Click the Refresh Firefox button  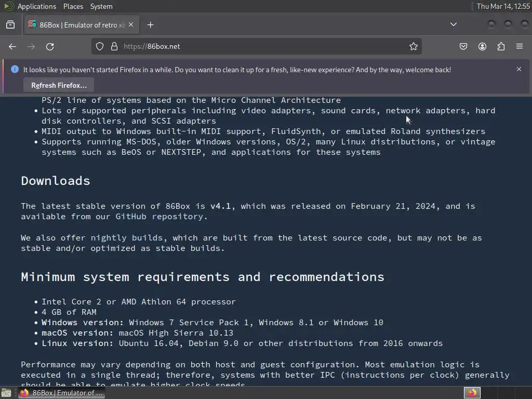59,85
